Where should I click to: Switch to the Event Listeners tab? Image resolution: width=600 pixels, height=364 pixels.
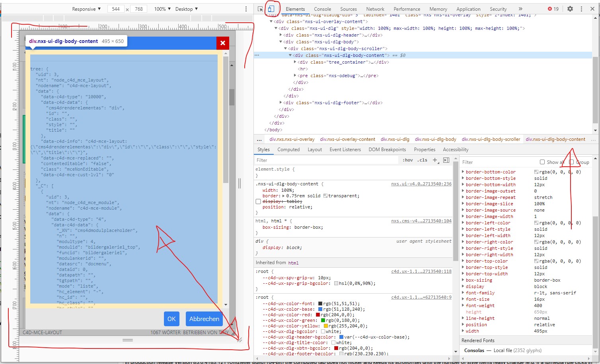click(345, 150)
